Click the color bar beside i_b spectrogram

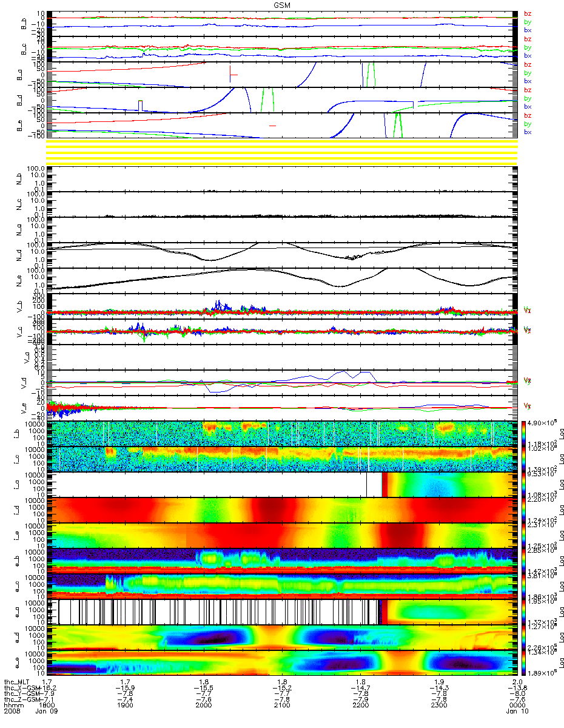tap(525, 433)
